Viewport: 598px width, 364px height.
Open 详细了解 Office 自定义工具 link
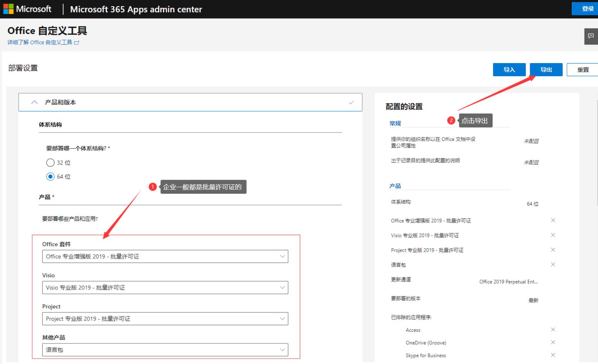(43, 42)
